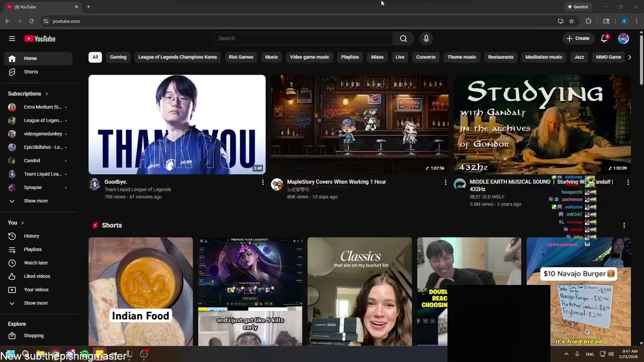Reload the page in the browser
644x362 pixels.
point(31,21)
